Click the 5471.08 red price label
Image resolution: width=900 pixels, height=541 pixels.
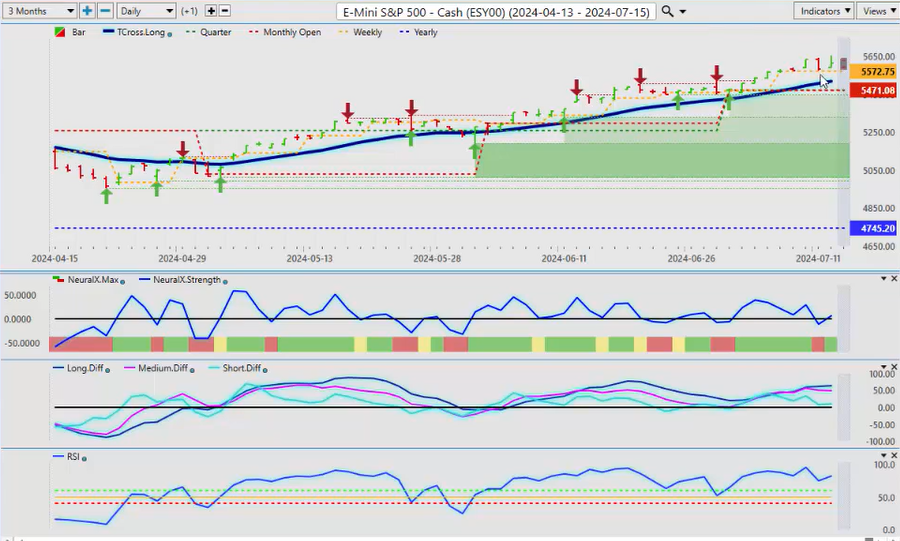873,90
